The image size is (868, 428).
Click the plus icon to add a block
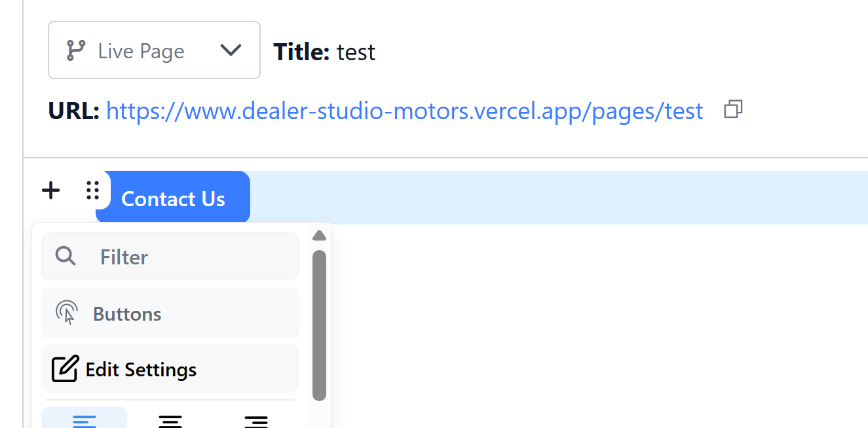pyautogui.click(x=50, y=190)
